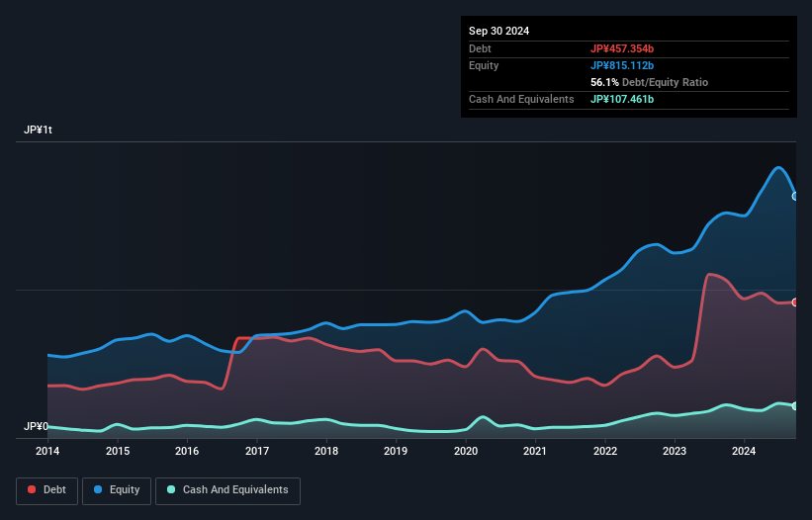Click the JP¥107.461b cash value

(622, 99)
